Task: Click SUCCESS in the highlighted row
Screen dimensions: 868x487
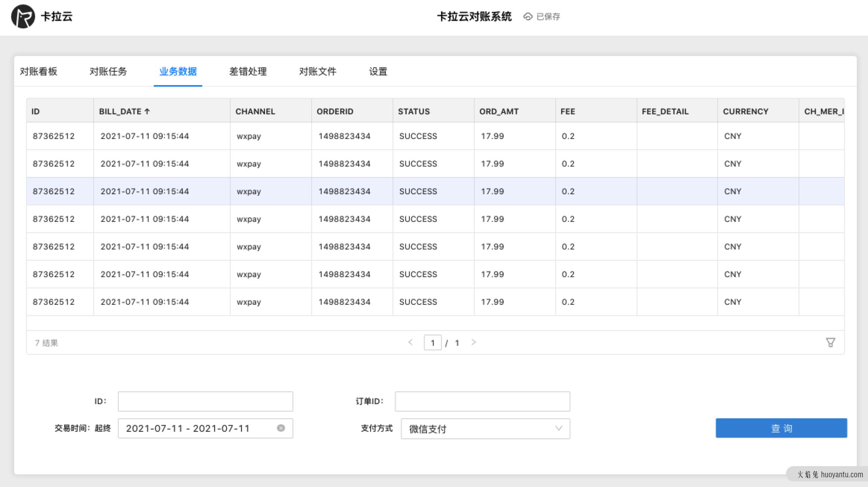Action: pos(418,191)
